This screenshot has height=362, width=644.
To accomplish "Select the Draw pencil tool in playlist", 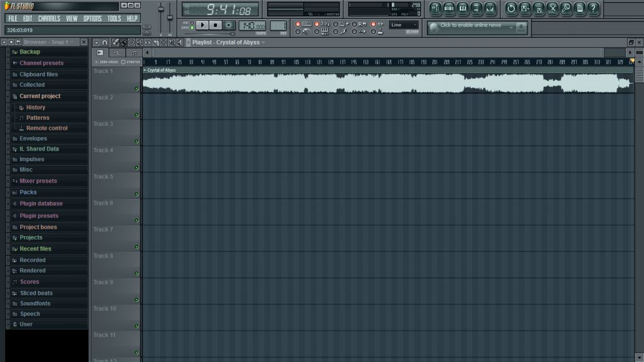I will [116, 42].
